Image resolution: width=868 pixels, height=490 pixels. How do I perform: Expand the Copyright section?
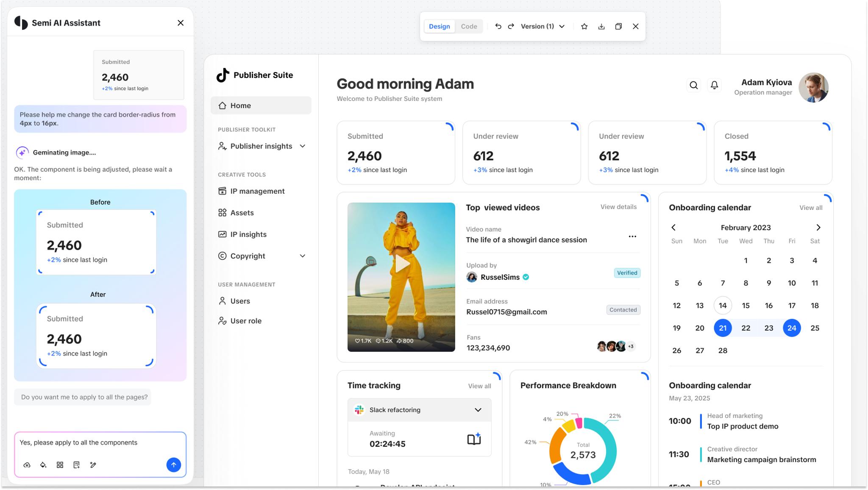(x=302, y=256)
